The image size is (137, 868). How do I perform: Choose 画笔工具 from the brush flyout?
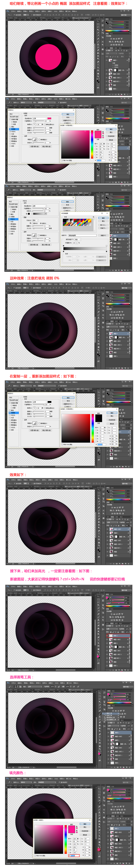click(x=111, y=713)
